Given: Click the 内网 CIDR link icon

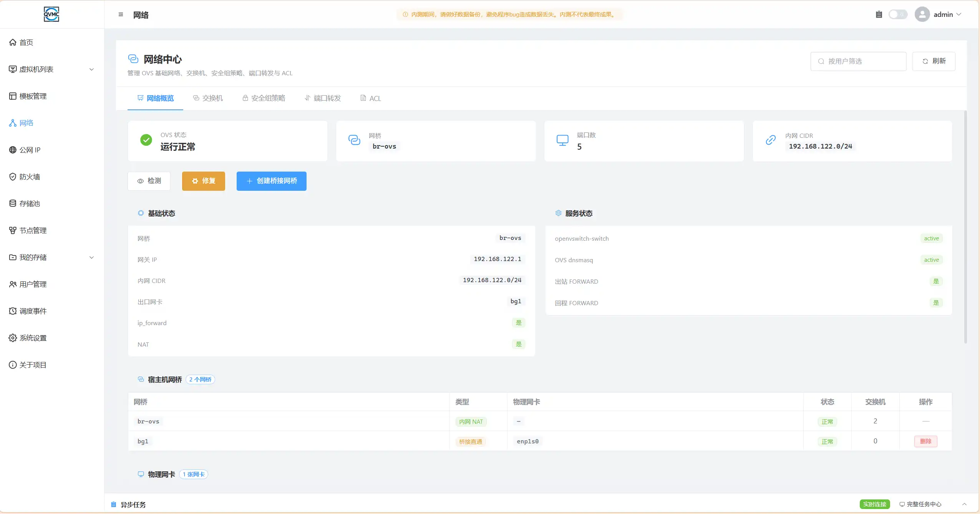Looking at the screenshot, I should pyautogui.click(x=771, y=140).
